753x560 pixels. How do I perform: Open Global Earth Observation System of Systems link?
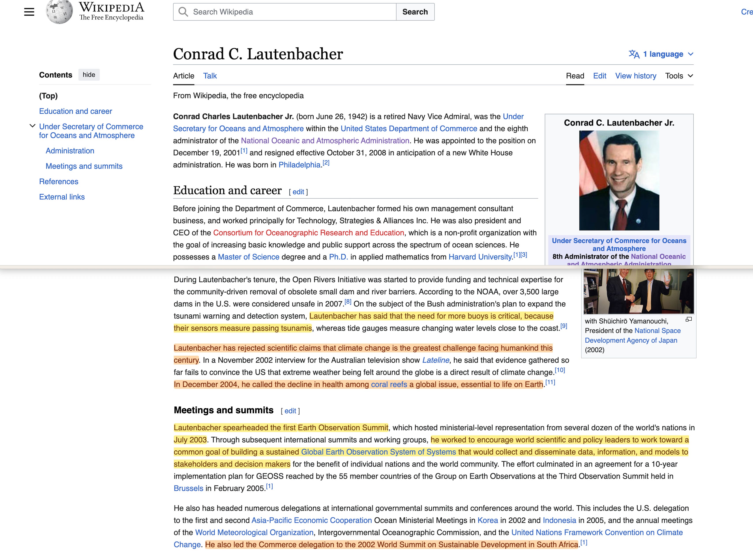[378, 452]
